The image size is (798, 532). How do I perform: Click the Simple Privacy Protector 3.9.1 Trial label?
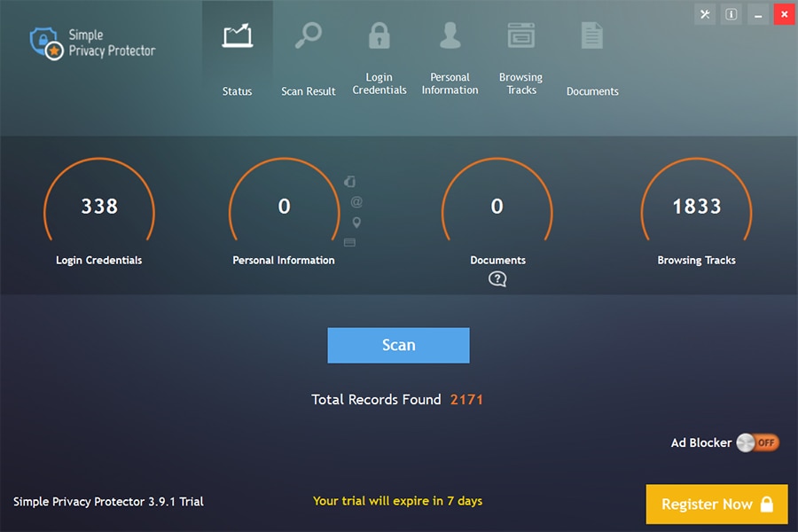[108, 502]
